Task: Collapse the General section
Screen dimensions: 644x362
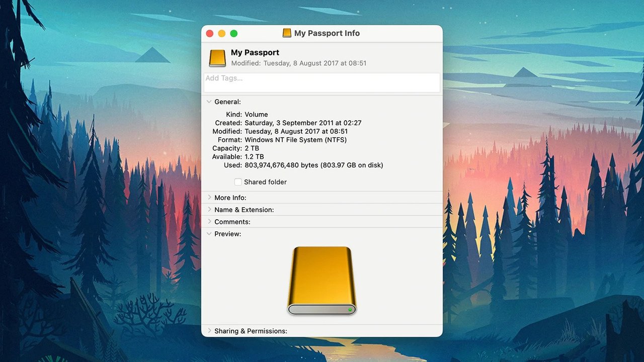Action: tap(209, 102)
